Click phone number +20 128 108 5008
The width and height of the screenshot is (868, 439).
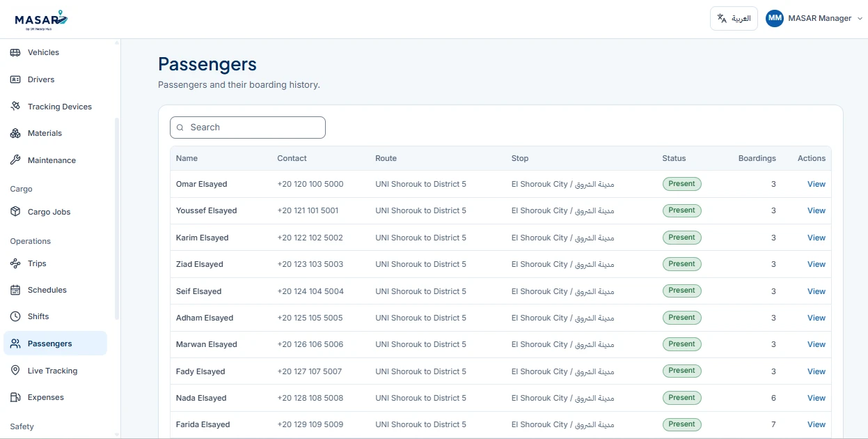310,398
